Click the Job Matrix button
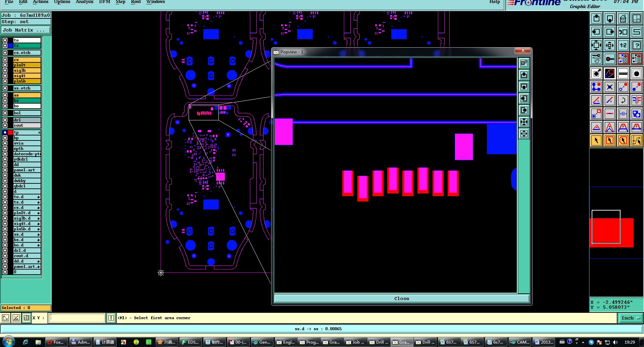This screenshot has width=644, height=347. [26, 30]
